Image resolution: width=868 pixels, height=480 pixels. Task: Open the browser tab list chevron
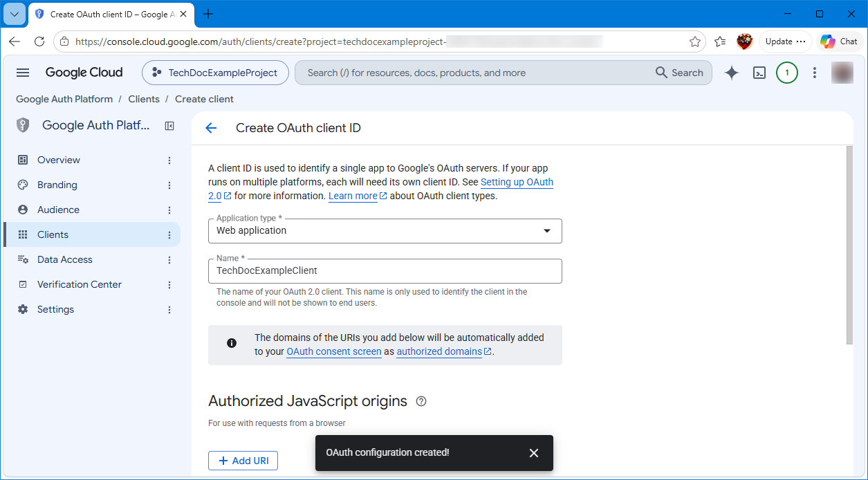[15, 14]
